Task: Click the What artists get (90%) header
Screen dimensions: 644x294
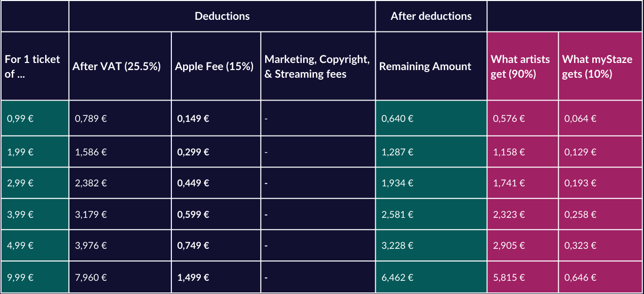Action: pos(523,66)
